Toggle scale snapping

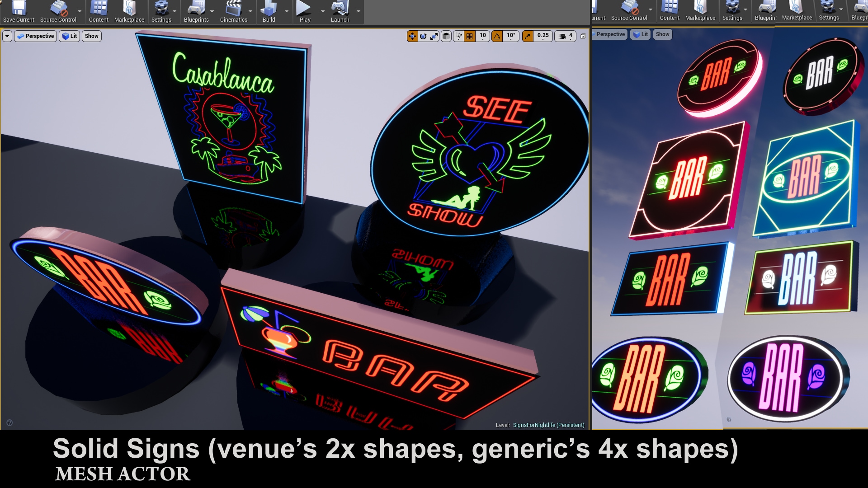(x=528, y=36)
